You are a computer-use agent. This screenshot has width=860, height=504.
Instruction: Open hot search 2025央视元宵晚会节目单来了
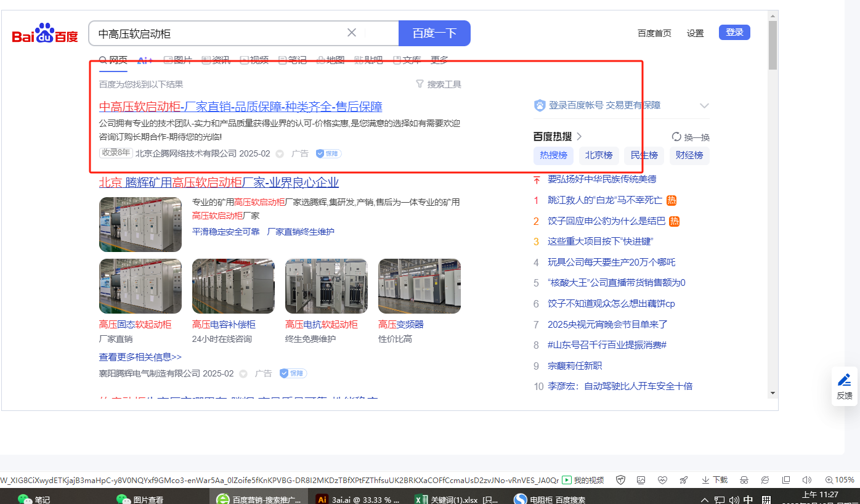point(608,324)
